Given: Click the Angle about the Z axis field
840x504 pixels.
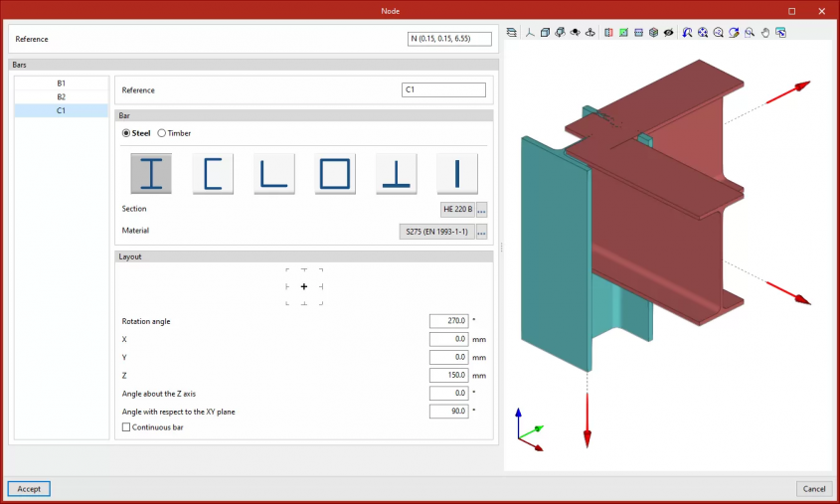Looking at the screenshot, I should [x=449, y=393].
